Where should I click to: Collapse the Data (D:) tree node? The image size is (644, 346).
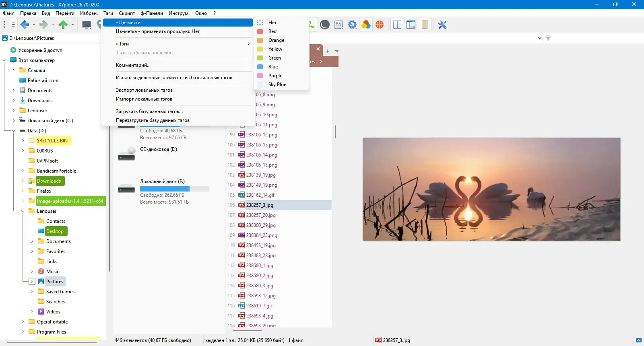click(14, 131)
